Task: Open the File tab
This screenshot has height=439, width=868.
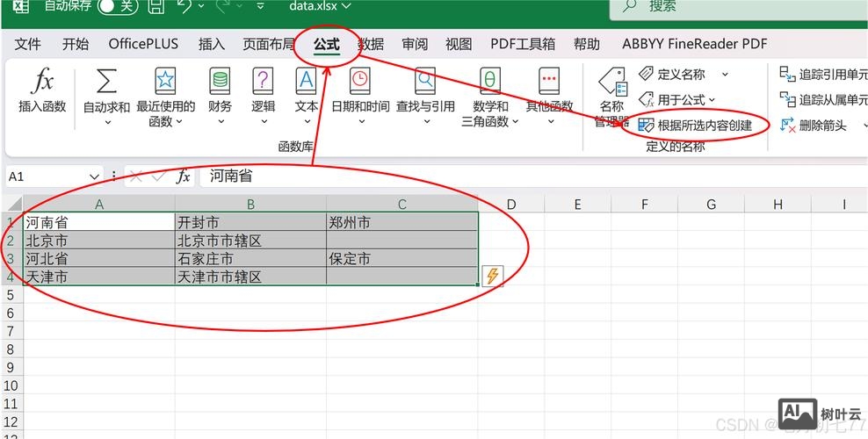Action: tap(28, 44)
